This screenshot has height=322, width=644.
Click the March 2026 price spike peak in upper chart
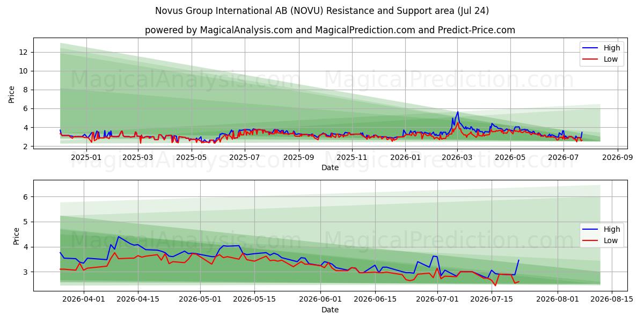coord(457,112)
